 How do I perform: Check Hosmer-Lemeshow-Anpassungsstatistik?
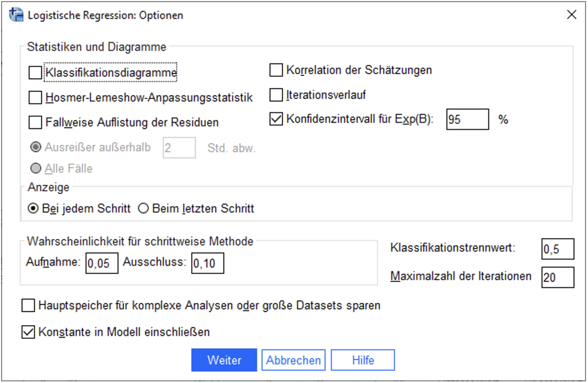pyautogui.click(x=35, y=98)
